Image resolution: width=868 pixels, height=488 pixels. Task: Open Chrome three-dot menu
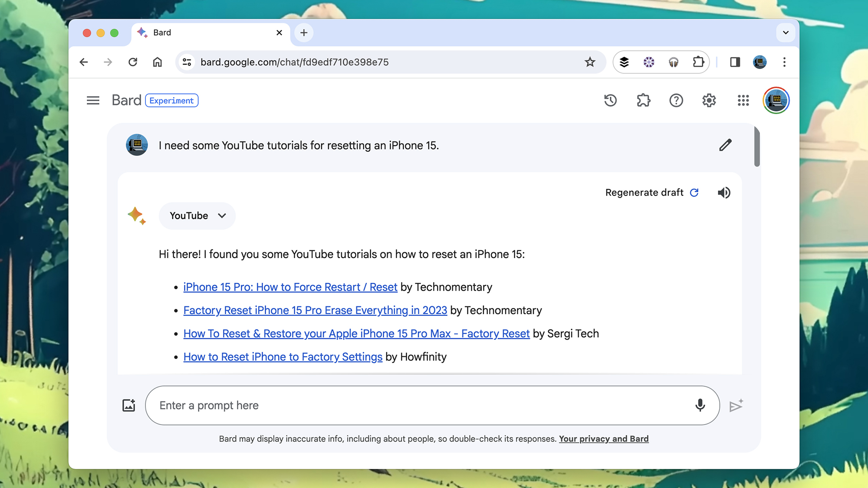tap(784, 62)
